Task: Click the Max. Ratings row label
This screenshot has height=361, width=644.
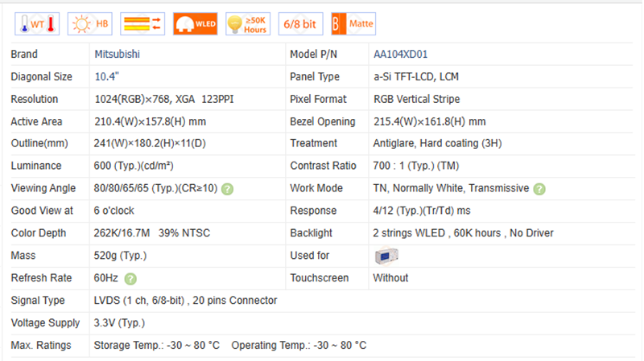Action: point(41,346)
